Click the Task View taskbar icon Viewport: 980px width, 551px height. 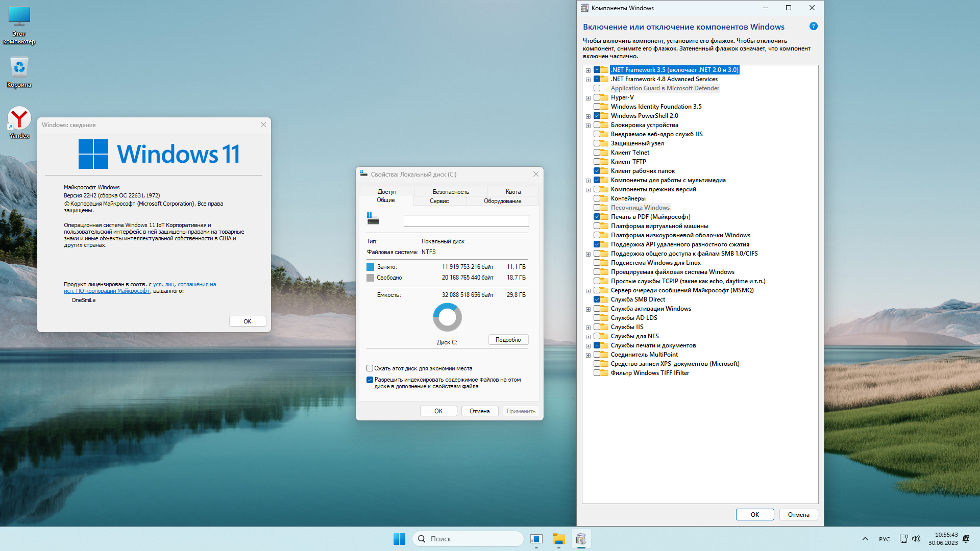(536, 539)
